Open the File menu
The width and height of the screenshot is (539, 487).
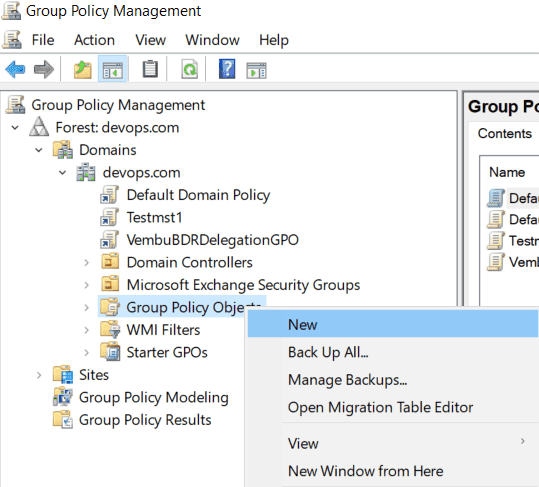pos(43,40)
